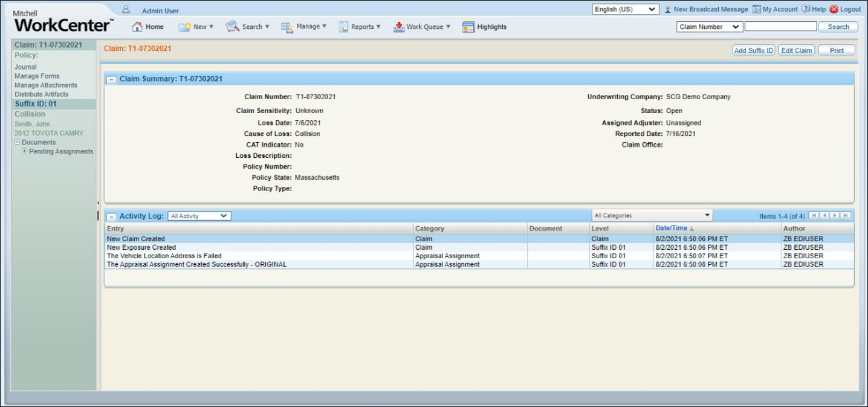Select the New Exposure Created log entry

[479, 247]
